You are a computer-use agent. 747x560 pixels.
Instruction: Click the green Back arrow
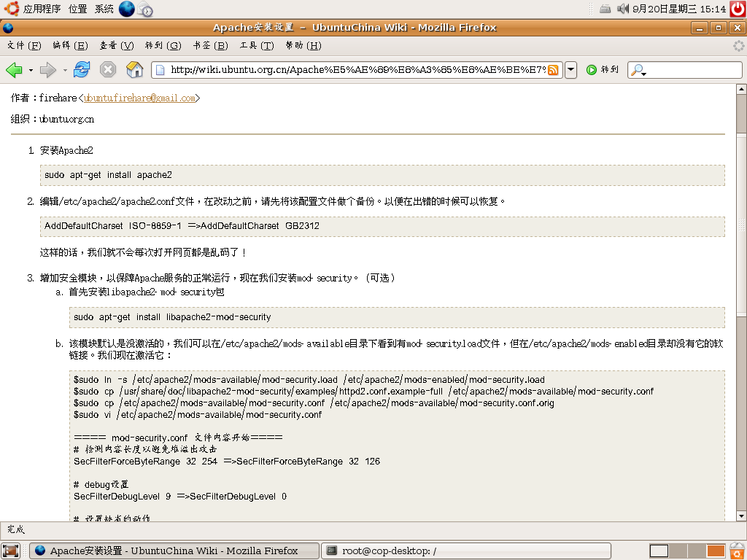(14, 70)
